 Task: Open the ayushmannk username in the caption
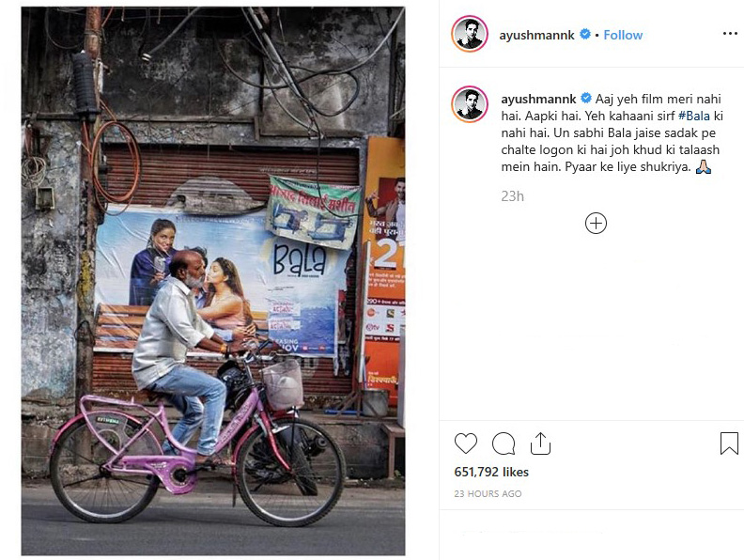point(538,100)
